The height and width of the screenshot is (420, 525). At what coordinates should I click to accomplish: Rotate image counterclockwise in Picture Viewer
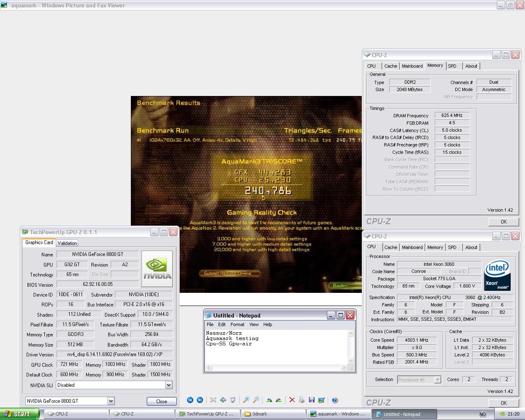(x=279, y=400)
